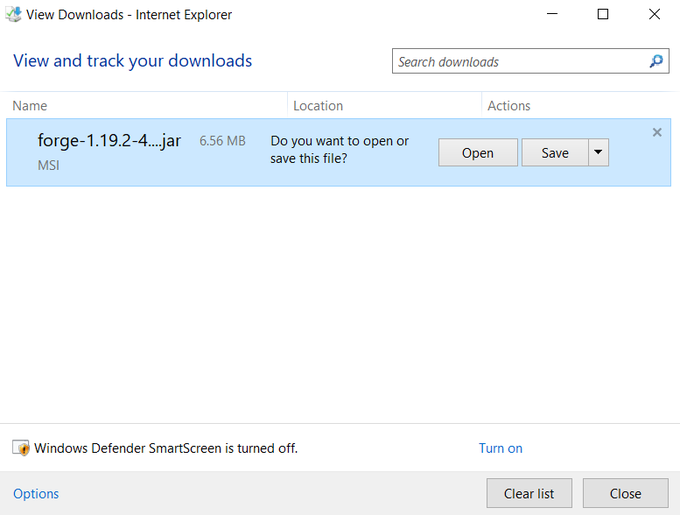The image size is (680, 515).
Task: Sort by Location column header
Action: point(318,105)
